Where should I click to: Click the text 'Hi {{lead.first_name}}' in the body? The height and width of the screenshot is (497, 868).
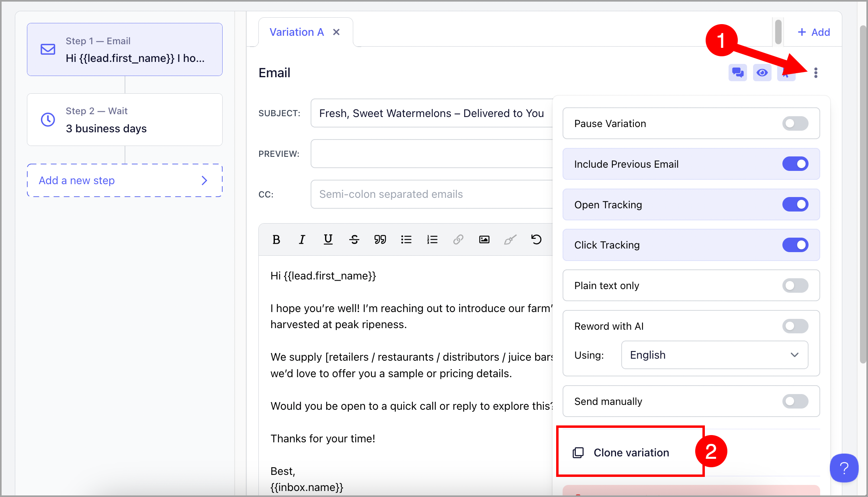[323, 276]
